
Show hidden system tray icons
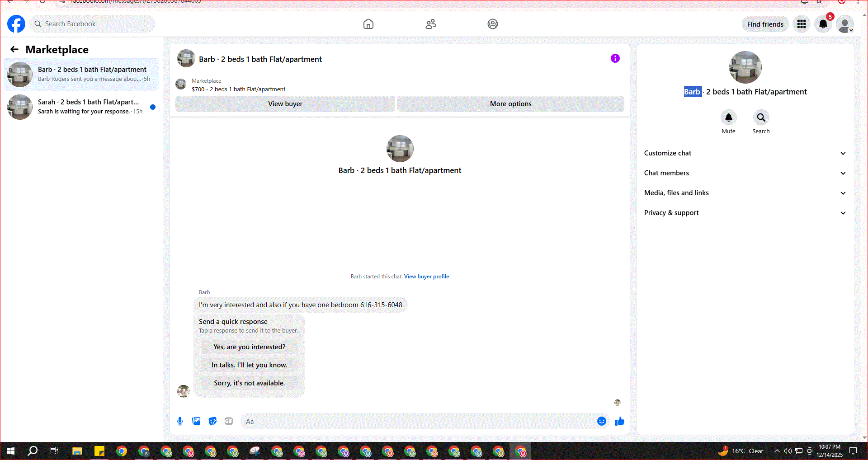(777, 451)
